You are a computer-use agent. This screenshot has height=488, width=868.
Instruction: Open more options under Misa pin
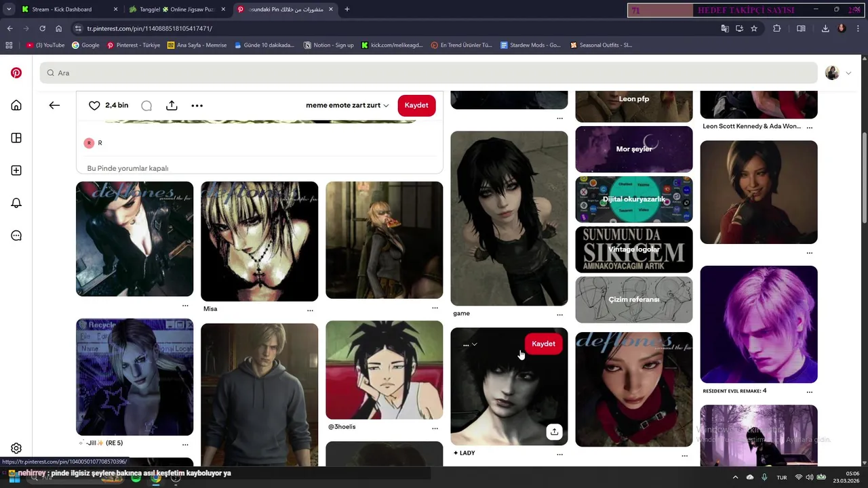tap(310, 310)
